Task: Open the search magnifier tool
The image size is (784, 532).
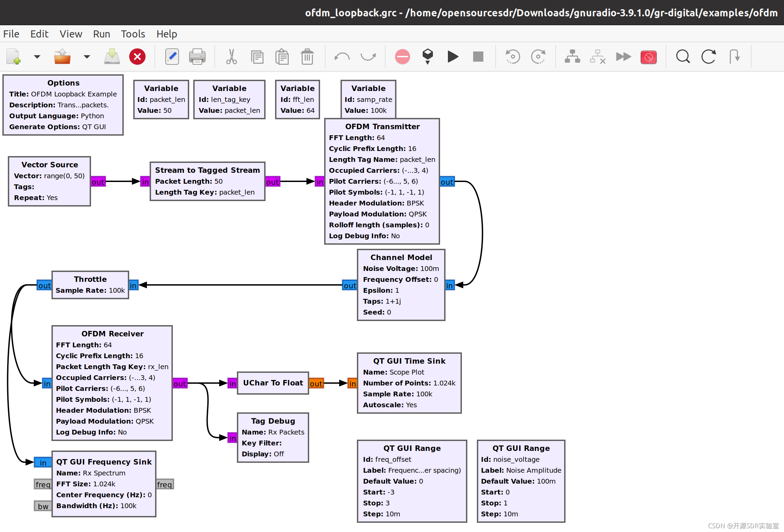Action: click(683, 57)
